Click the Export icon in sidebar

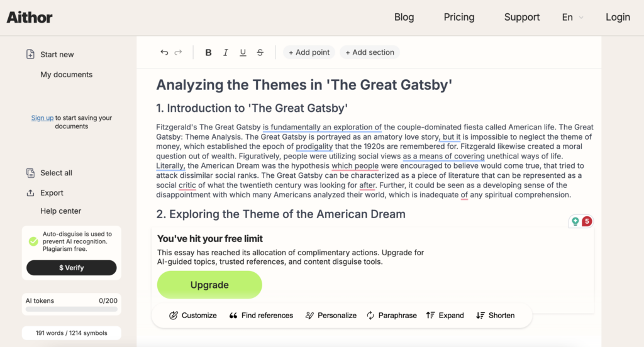tap(30, 193)
